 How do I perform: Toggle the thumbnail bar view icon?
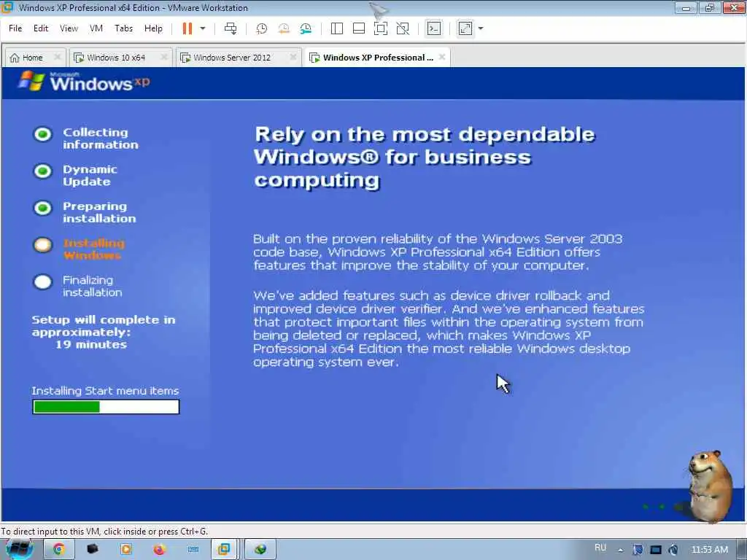(359, 28)
